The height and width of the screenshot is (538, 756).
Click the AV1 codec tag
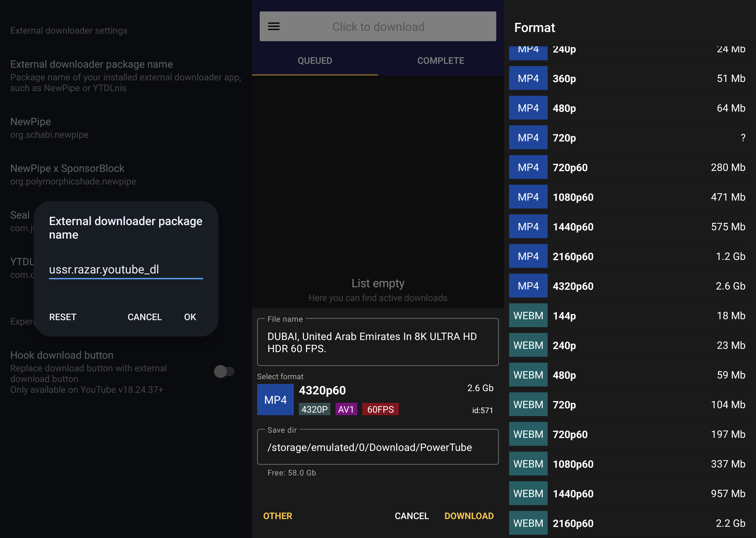click(x=346, y=409)
